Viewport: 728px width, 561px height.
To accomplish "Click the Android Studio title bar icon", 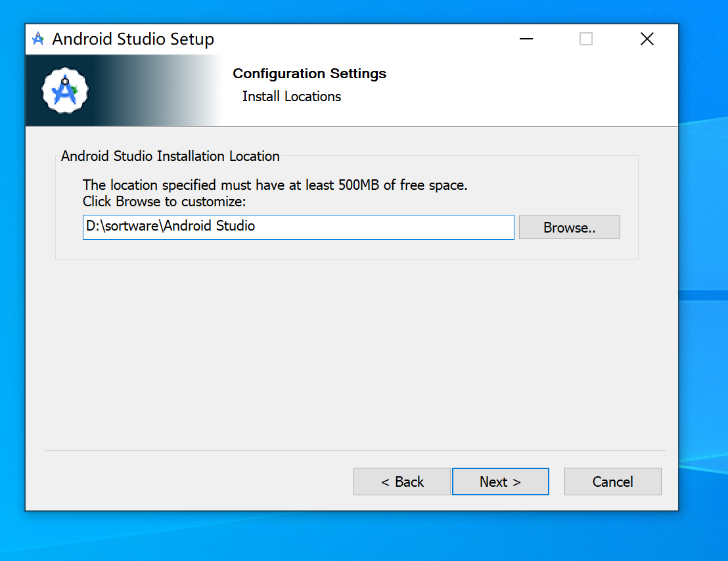I will pos(38,39).
